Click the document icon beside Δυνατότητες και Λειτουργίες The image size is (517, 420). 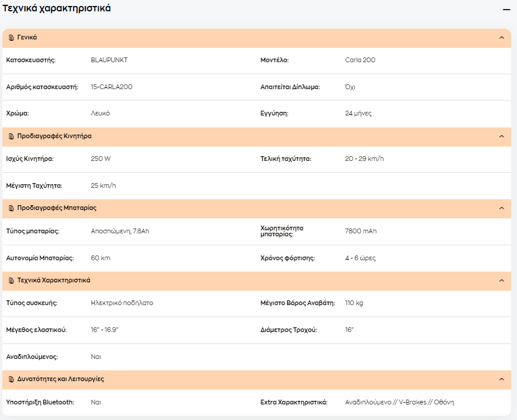coord(11,379)
